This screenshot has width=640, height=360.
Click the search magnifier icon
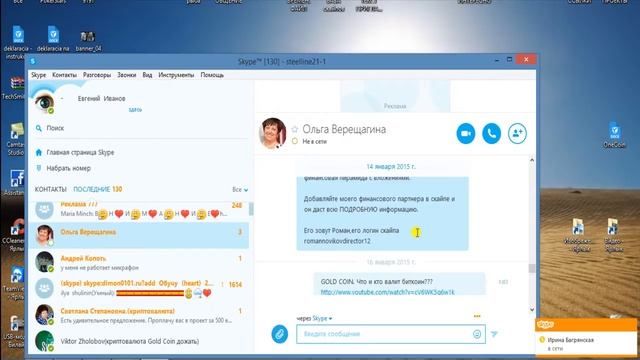coord(39,128)
